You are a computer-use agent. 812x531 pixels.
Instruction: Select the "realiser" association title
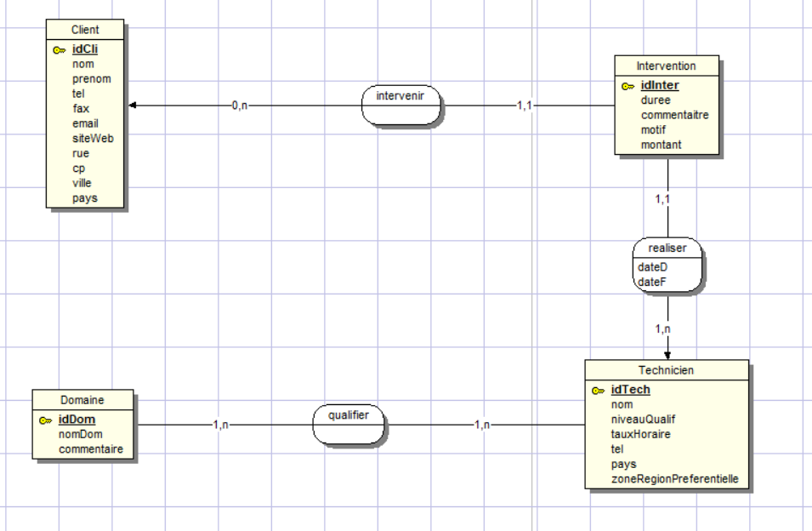coord(667,248)
